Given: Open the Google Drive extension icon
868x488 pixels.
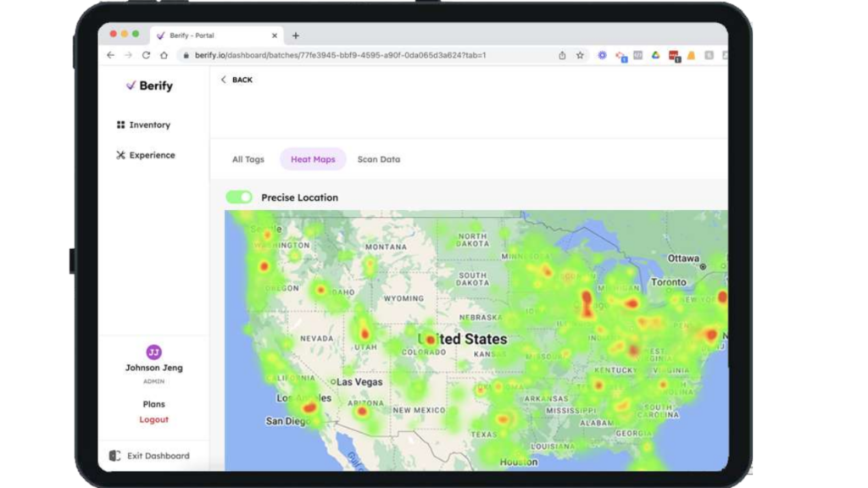Looking at the screenshot, I should [x=655, y=55].
